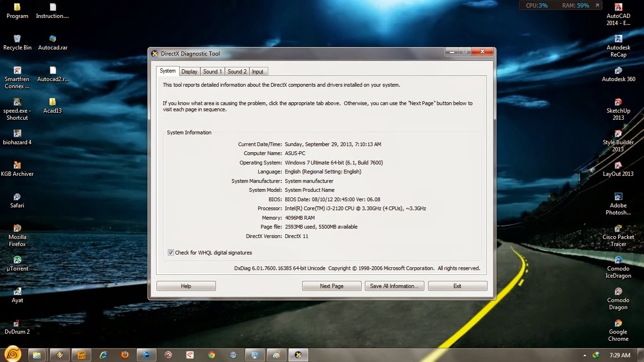Viewport: 644px width, 362px height.
Task: Open the paint palette taskbar icon
Action: click(x=277, y=355)
